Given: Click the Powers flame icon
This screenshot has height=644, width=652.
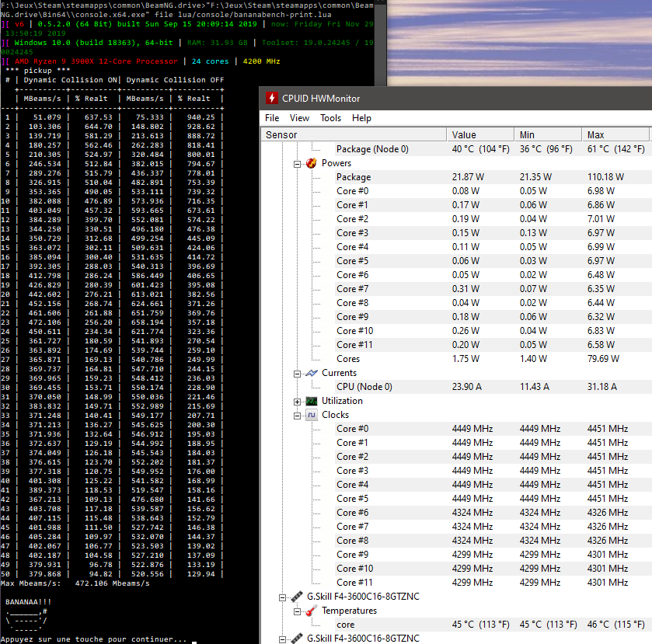Looking at the screenshot, I should coord(311,163).
